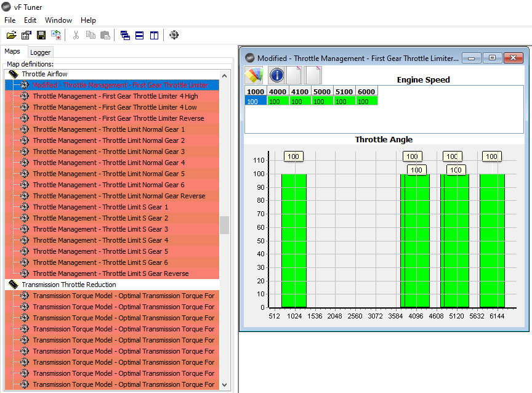Click the Throttle Airflow chip icon

[x=13, y=74]
